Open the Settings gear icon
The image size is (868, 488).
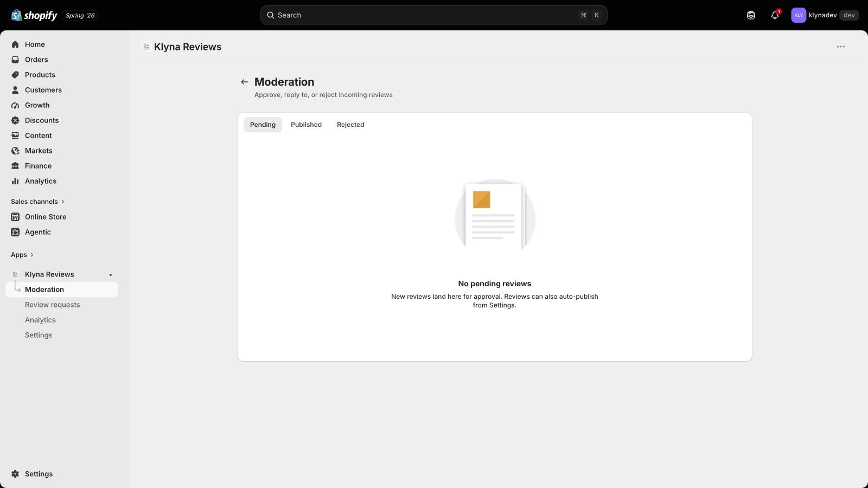[15, 474]
